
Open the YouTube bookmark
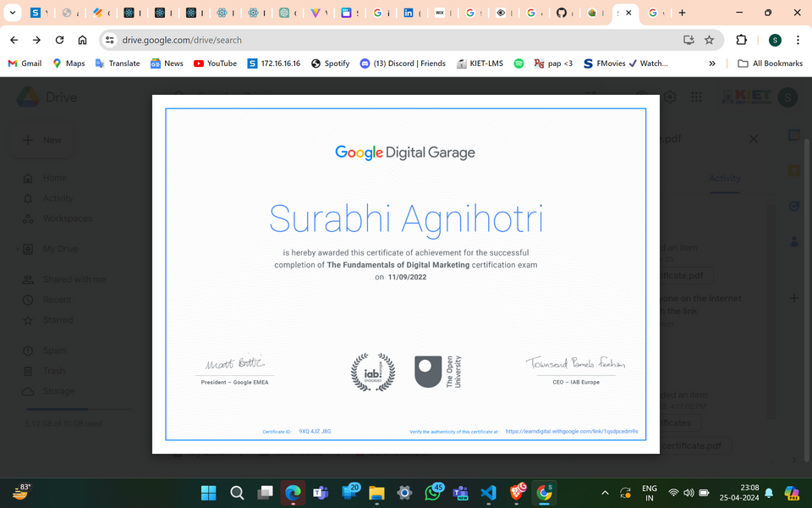(x=215, y=63)
